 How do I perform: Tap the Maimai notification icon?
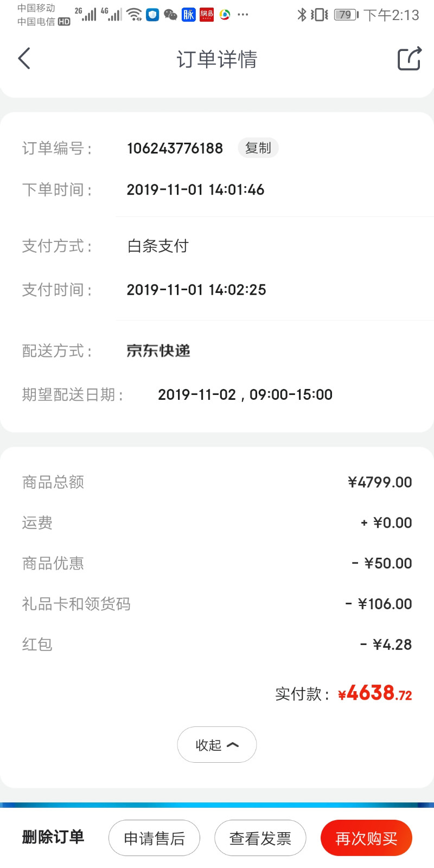coord(188,15)
